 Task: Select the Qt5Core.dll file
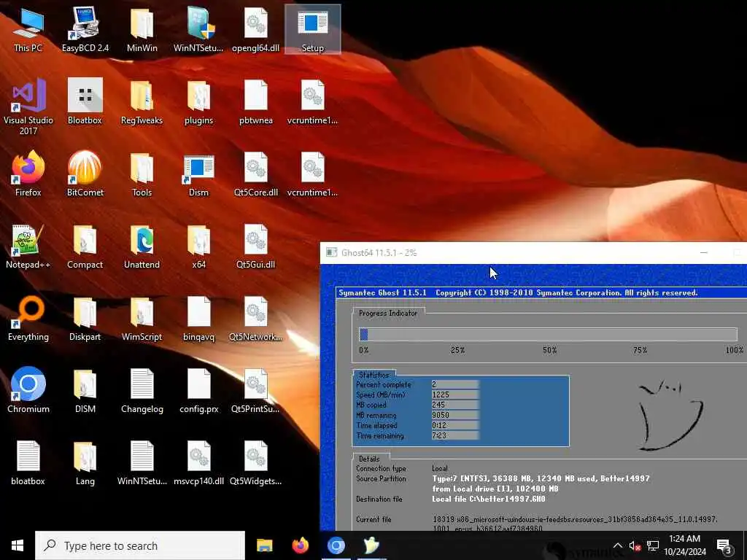(256, 174)
